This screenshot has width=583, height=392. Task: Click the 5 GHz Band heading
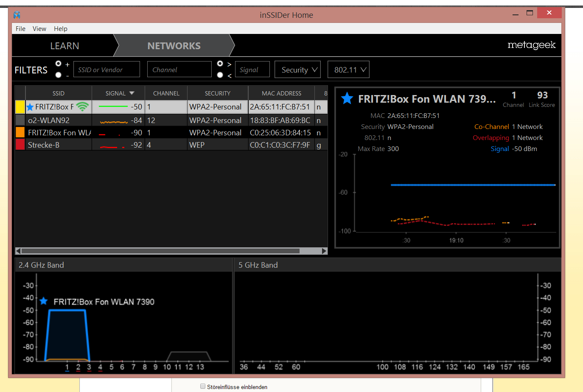point(258,265)
